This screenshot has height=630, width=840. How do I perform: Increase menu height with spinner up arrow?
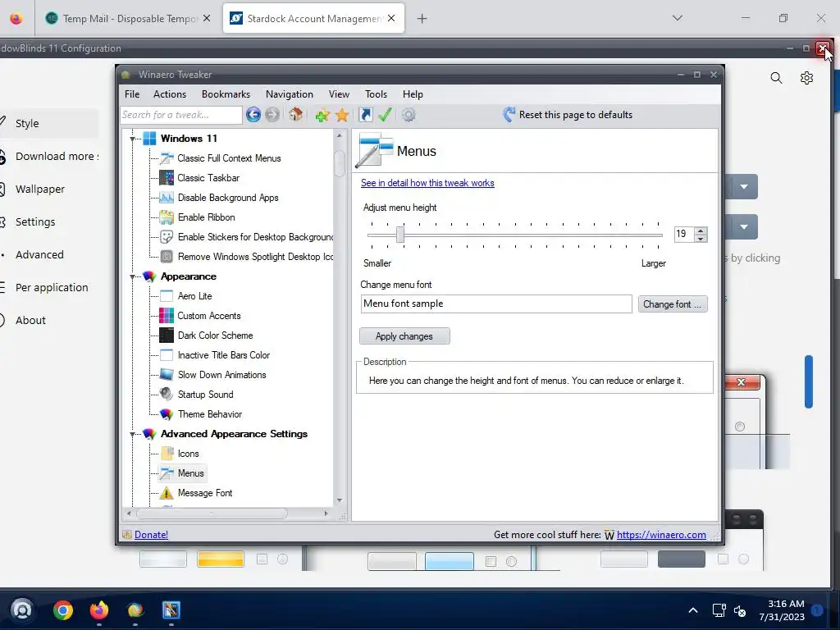(x=701, y=231)
